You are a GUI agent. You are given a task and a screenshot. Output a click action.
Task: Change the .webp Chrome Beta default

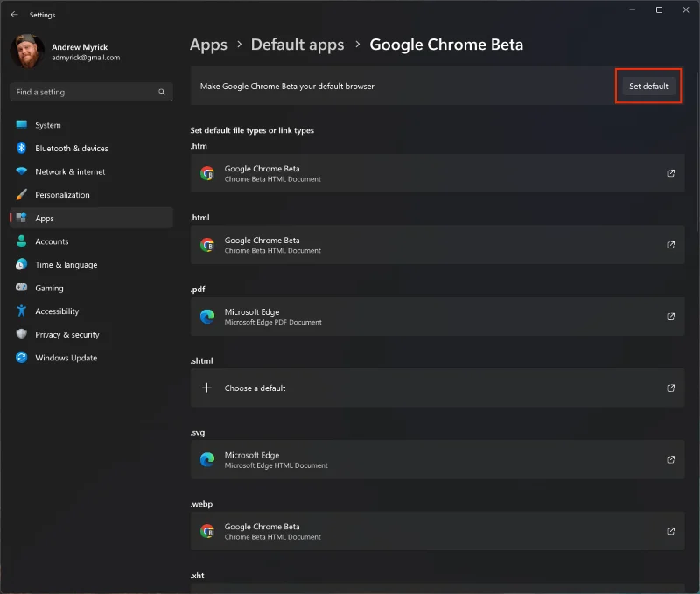(437, 531)
